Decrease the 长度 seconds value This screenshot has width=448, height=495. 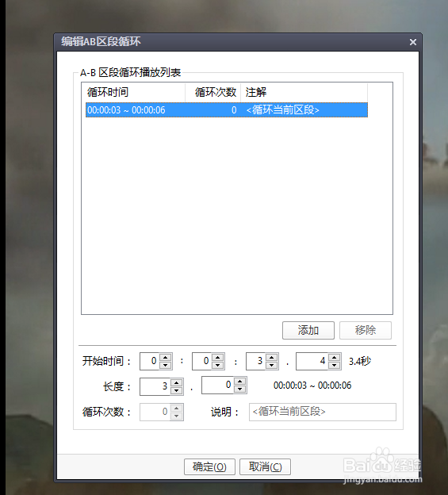point(176,390)
